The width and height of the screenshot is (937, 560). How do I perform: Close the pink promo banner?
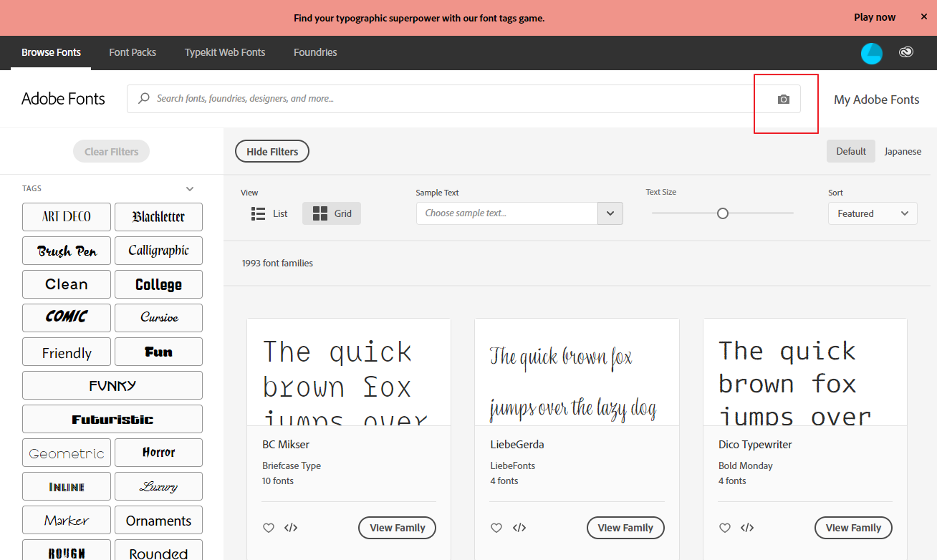924,16
